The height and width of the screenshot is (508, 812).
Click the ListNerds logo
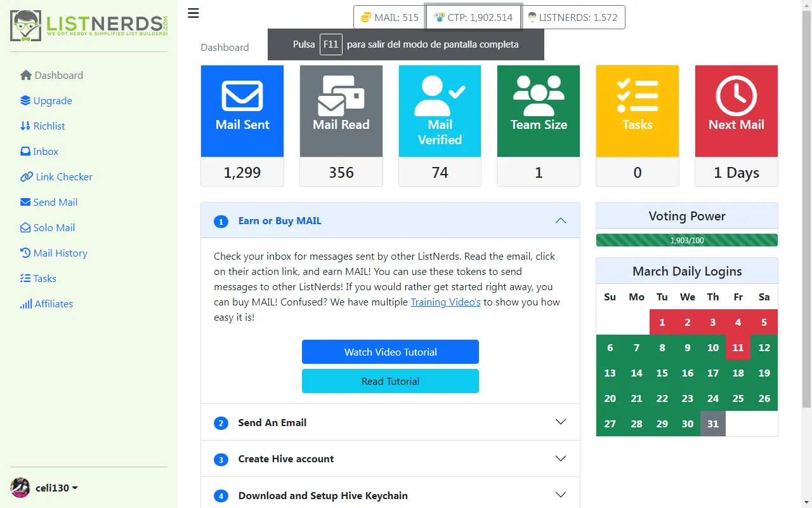click(89, 26)
